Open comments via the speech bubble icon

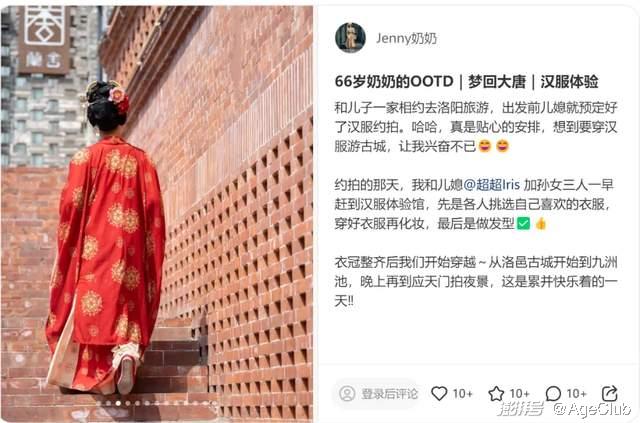point(553,393)
